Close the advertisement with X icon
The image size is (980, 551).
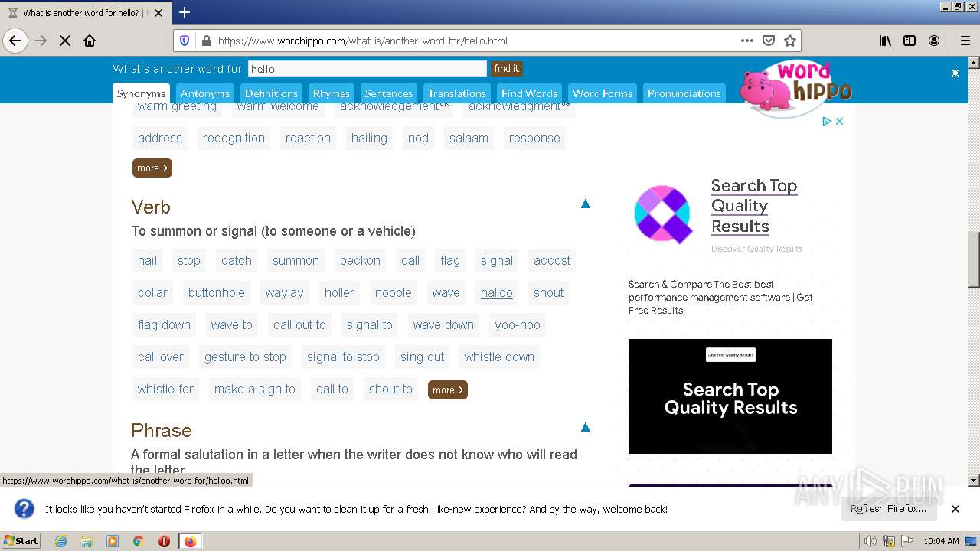pos(839,121)
